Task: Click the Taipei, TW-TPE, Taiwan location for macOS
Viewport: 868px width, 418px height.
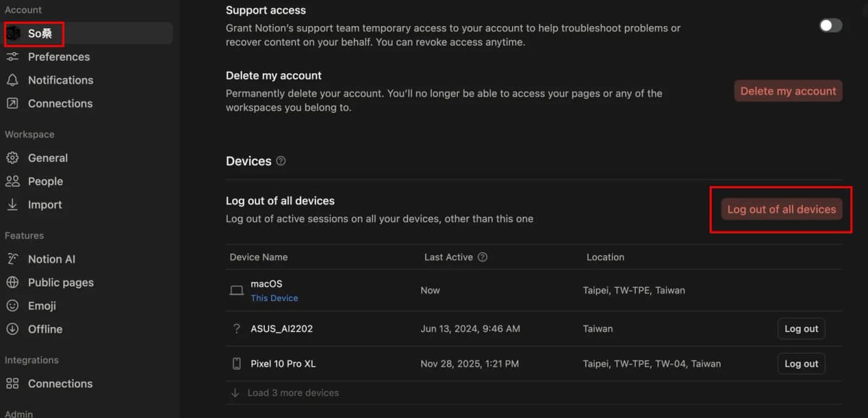Action: tap(634, 290)
